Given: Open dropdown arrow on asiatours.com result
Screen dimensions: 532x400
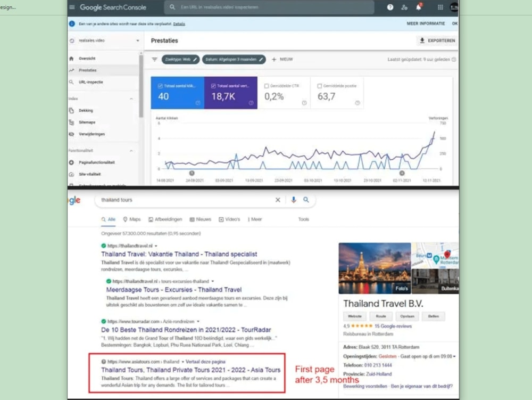Looking at the screenshot, I should point(183,362).
